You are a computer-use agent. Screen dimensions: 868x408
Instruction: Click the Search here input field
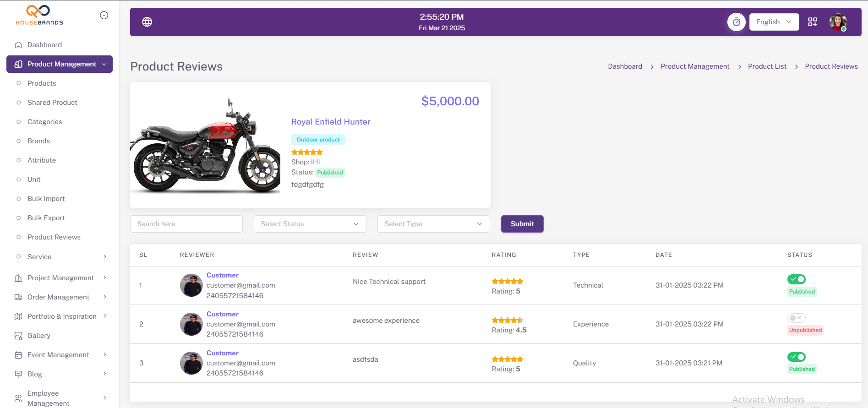(186, 224)
